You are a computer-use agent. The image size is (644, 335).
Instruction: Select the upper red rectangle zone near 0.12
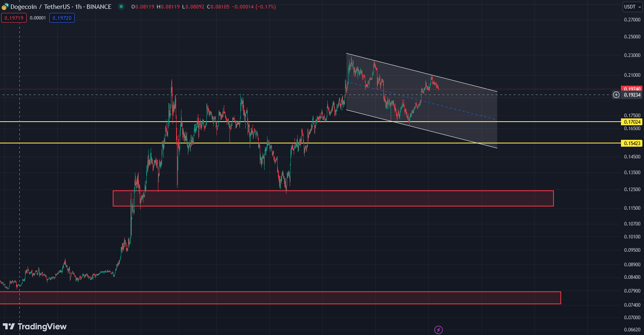click(x=333, y=198)
